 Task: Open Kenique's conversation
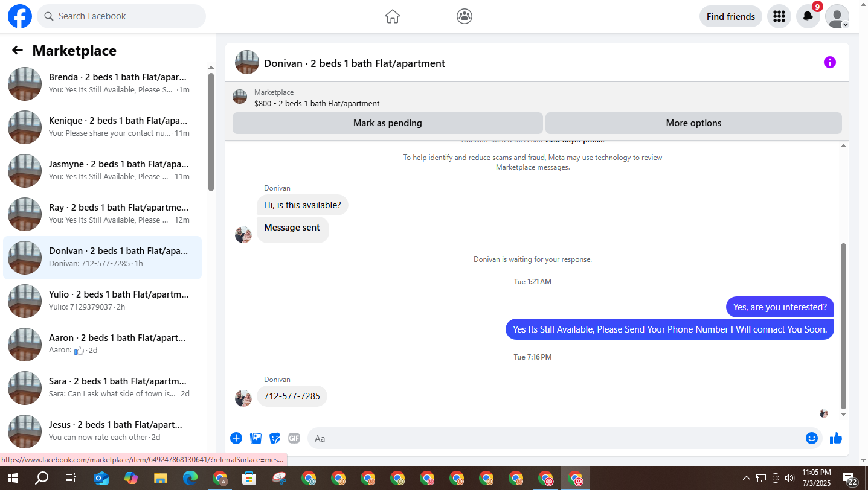(x=103, y=127)
